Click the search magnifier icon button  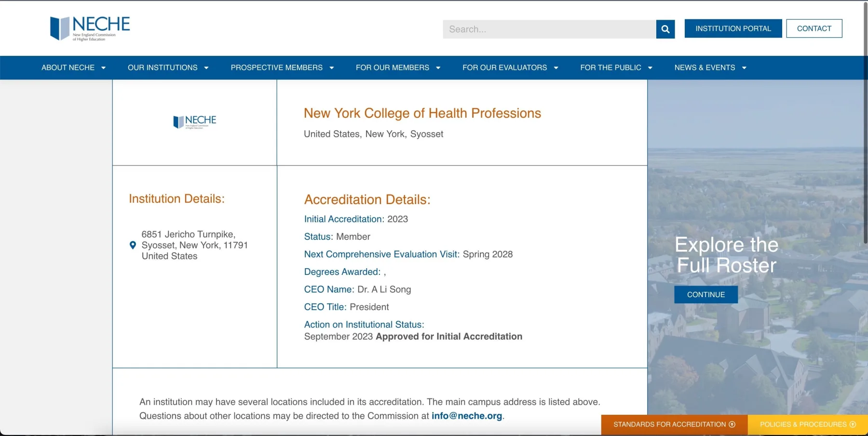tap(665, 29)
